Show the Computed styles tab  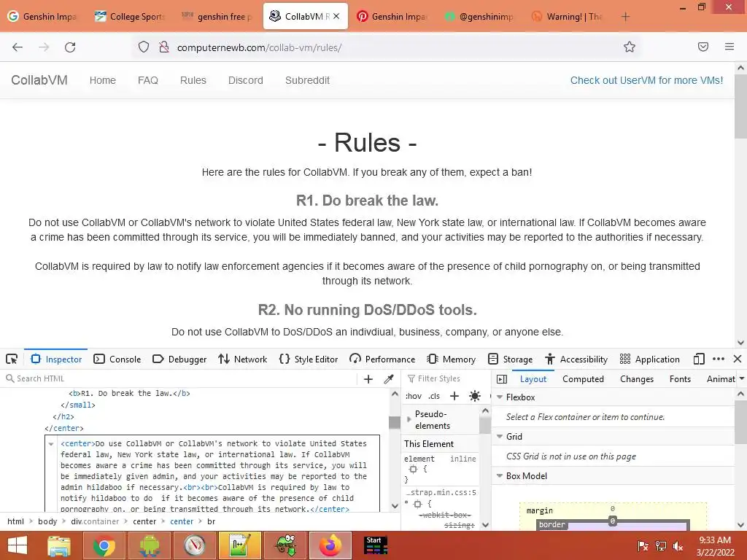(x=583, y=379)
